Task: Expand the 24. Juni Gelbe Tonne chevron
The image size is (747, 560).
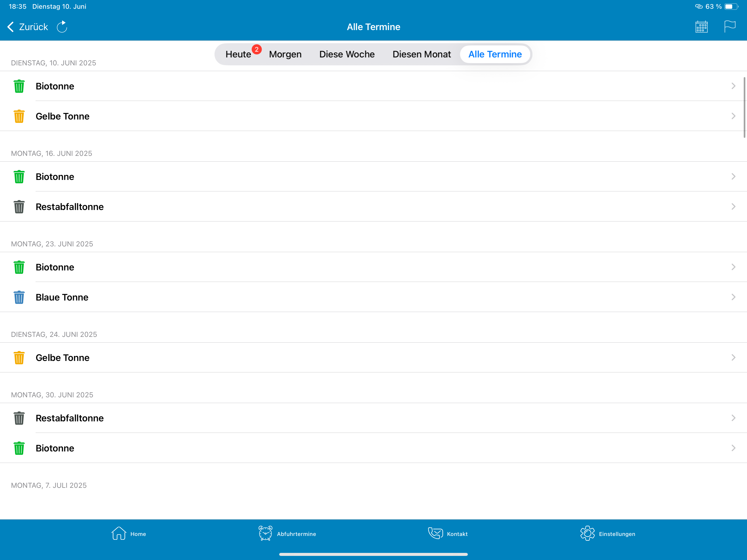Action: (733, 357)
